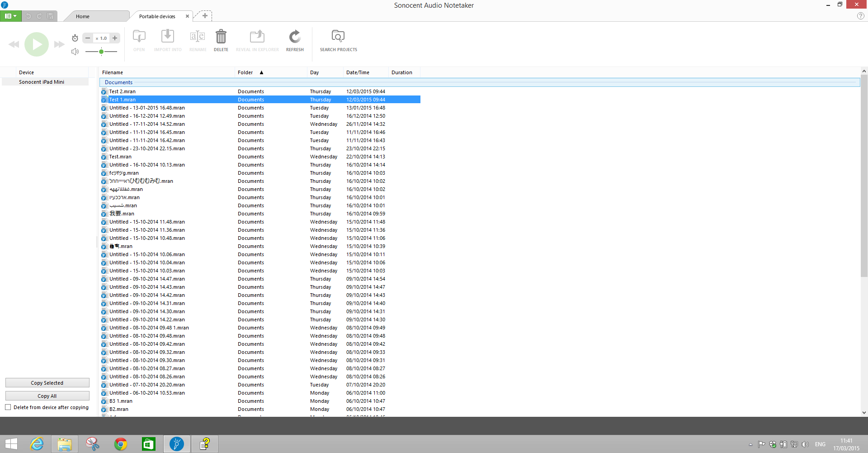The height and width of the screenshot is (453, 868).
Task: Sort by the Duration column header
Action: (404, 72)
